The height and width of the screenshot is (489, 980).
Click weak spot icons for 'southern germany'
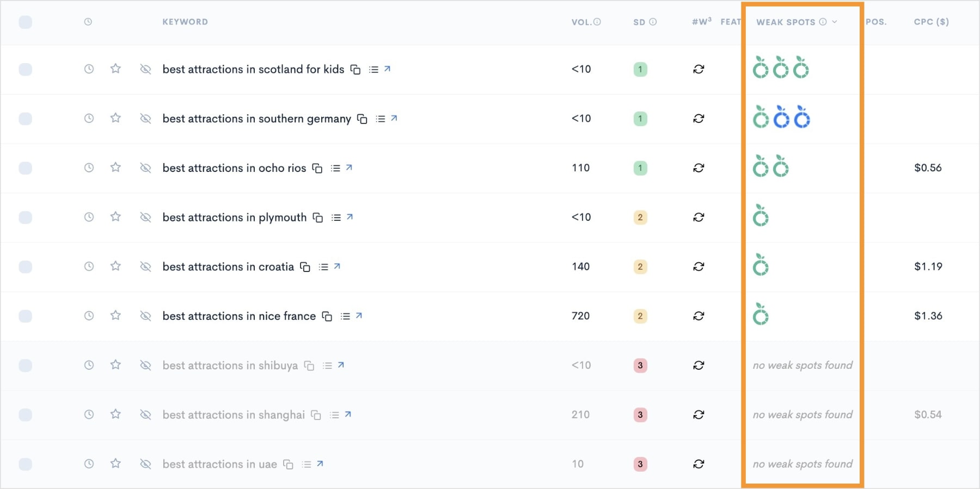tap(781, 117)
